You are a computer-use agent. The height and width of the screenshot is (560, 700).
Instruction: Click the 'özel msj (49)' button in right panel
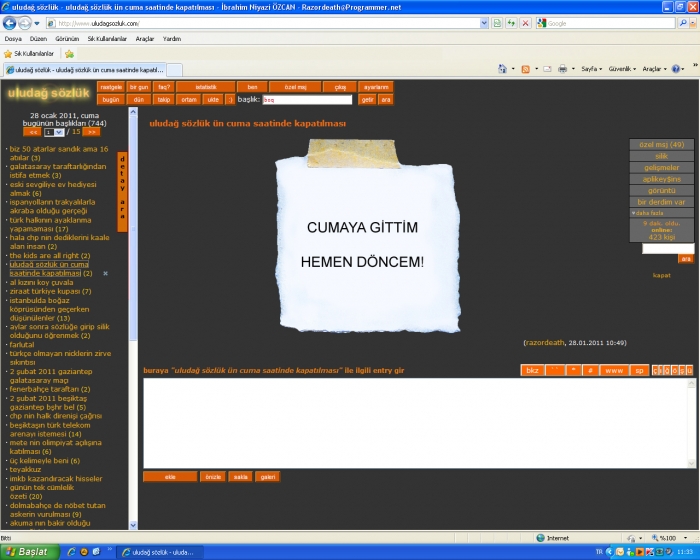(662, 145)
